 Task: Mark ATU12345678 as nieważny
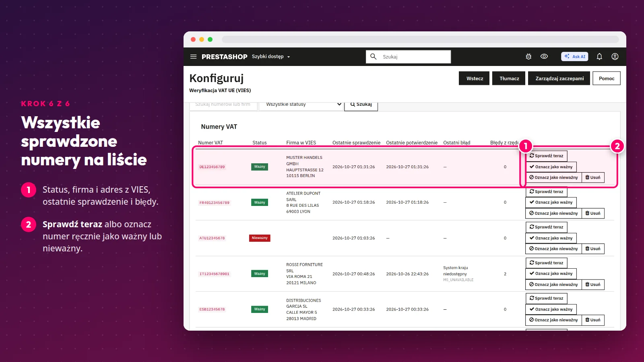(553, 249)
